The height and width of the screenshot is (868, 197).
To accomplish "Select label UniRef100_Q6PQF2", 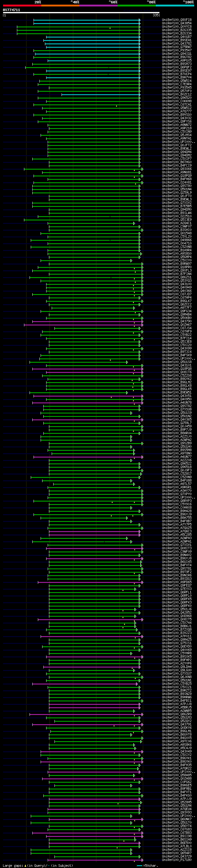I will pyautogui.click(x=177, y=67).
